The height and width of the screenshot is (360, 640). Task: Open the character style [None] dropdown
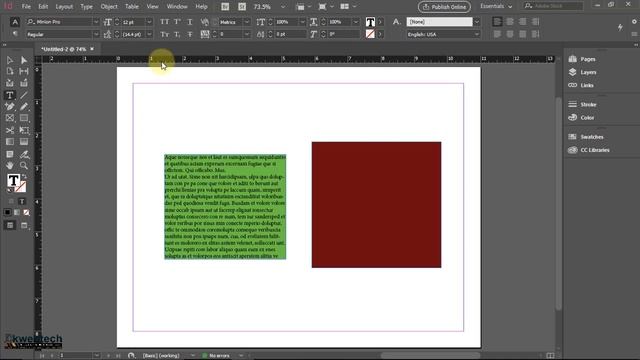point(476,22)
